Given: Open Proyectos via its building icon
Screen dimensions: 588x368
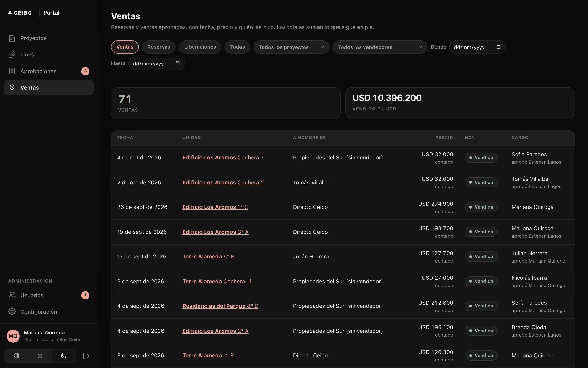Looking at the screenshot, I should [x=12, y=38].
